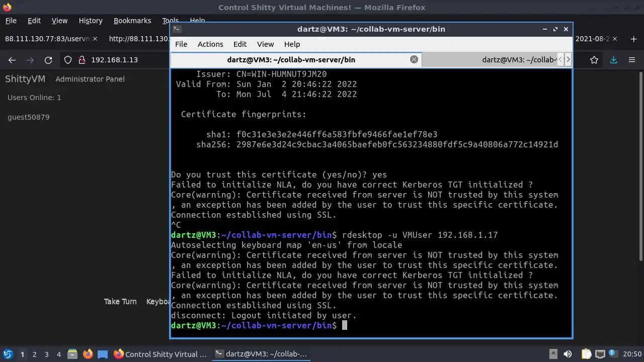
Task: Open the network connection tray icon
Action: tap(600, 354)
